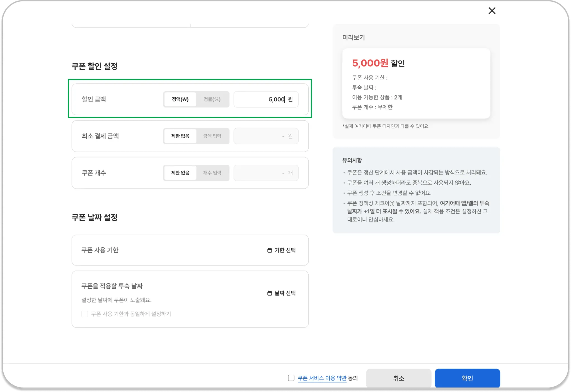Select 제한 없음 for 최소 결제 금액

(x=180, y=136)
